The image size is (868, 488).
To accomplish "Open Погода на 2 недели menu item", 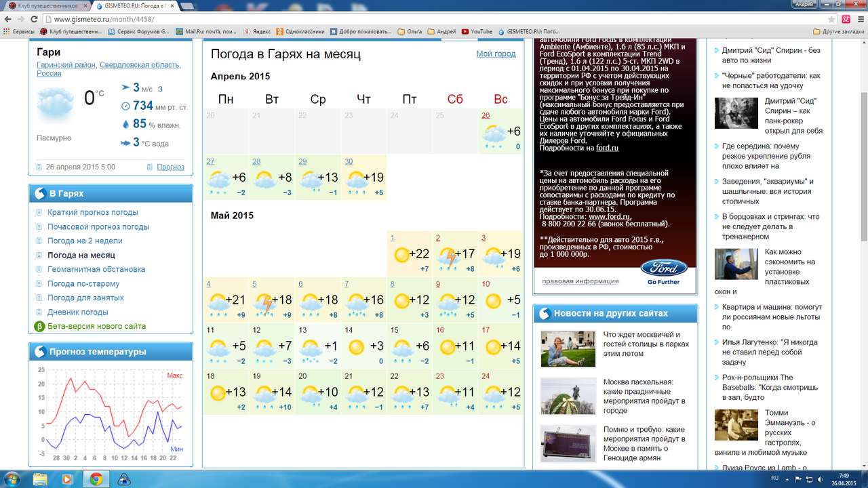I will coord(85,241).
